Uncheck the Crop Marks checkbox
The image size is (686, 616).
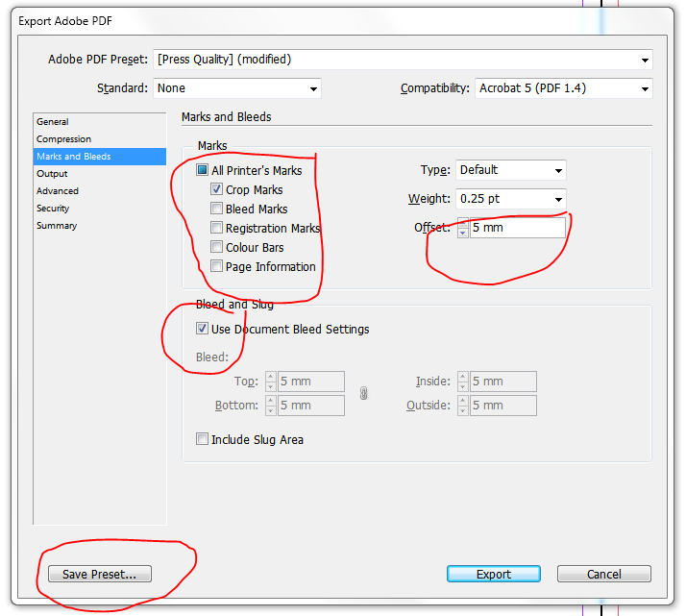(x=216, y=189)
